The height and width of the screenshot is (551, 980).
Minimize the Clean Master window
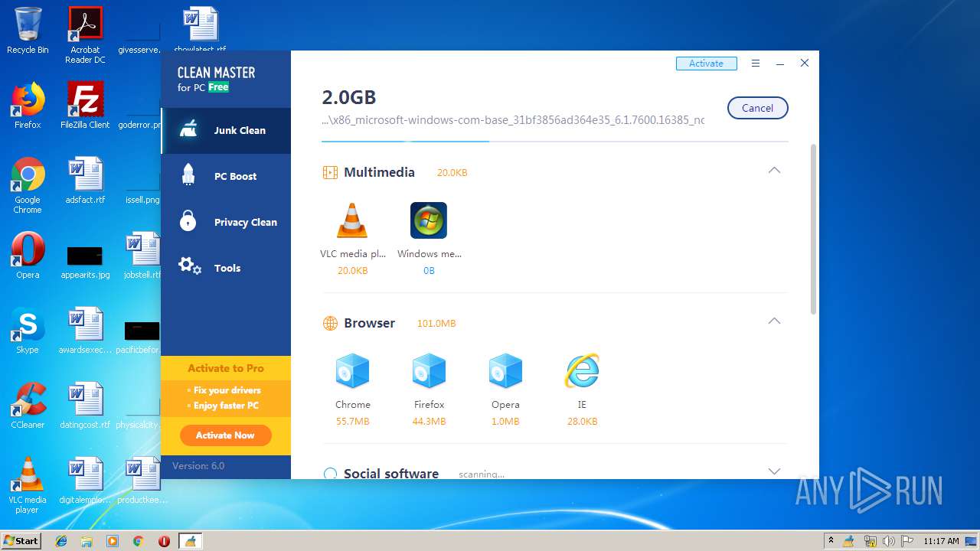(779, 64)
